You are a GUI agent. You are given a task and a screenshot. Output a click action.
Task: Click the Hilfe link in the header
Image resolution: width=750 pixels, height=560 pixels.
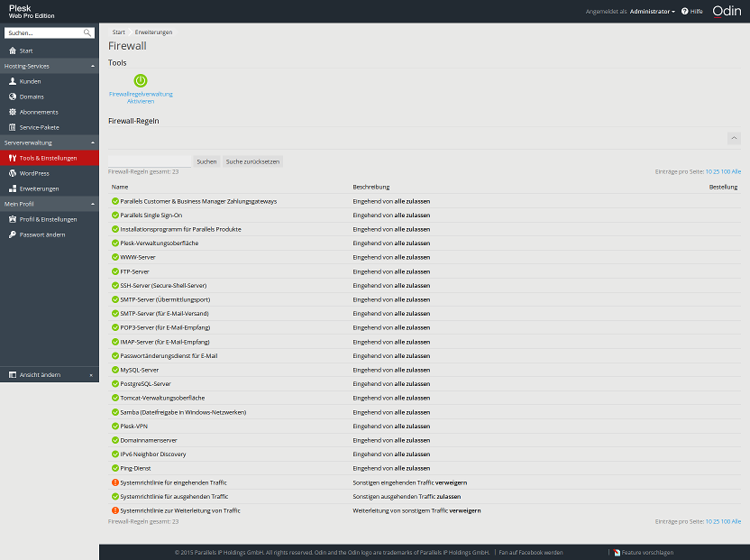click(x=697, y=12)
